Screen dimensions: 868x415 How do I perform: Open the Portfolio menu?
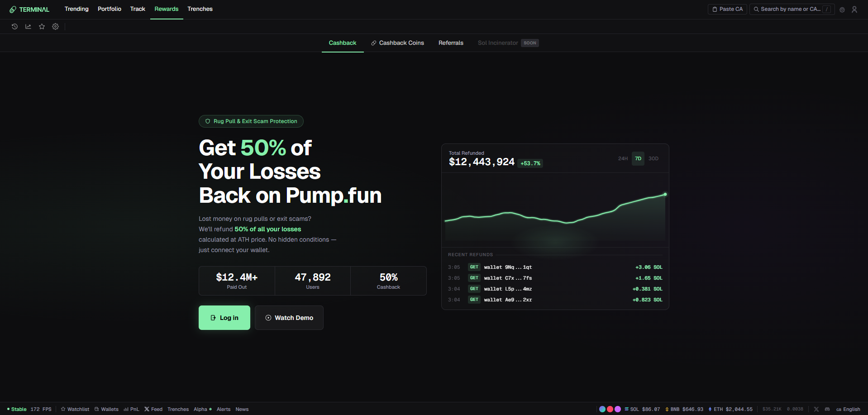click(110, 9)
